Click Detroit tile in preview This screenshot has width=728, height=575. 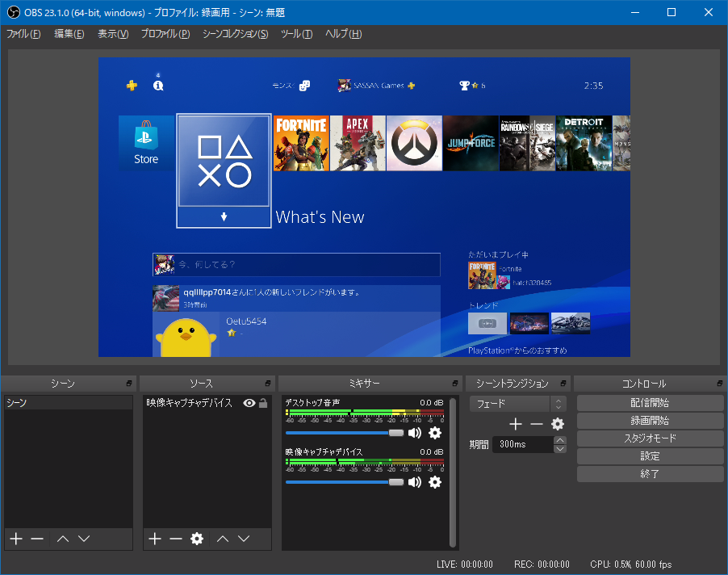[584, 143]
